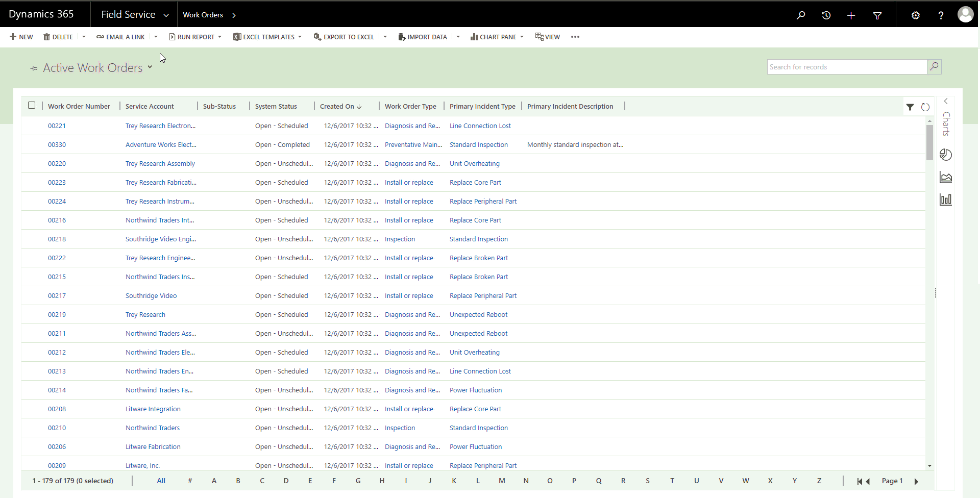Screen dimensions: 980x498
Task: Jump to records starting with letter M
Action: point(502,481)
